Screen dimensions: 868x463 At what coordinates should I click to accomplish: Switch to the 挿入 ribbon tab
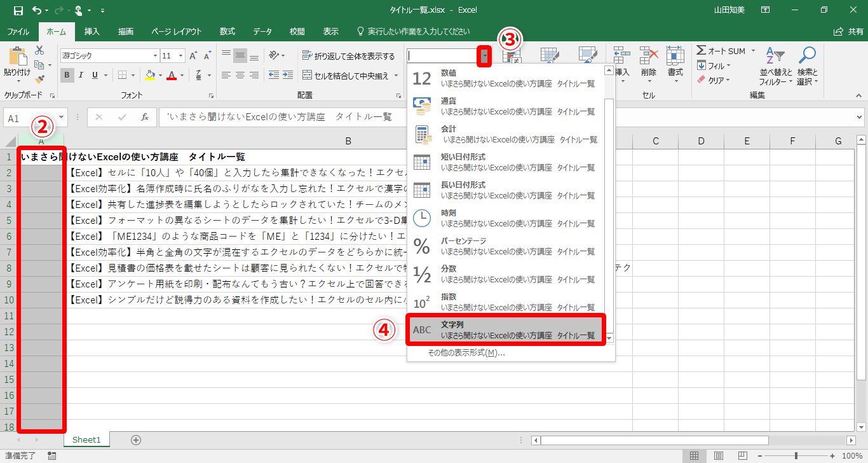92,31
